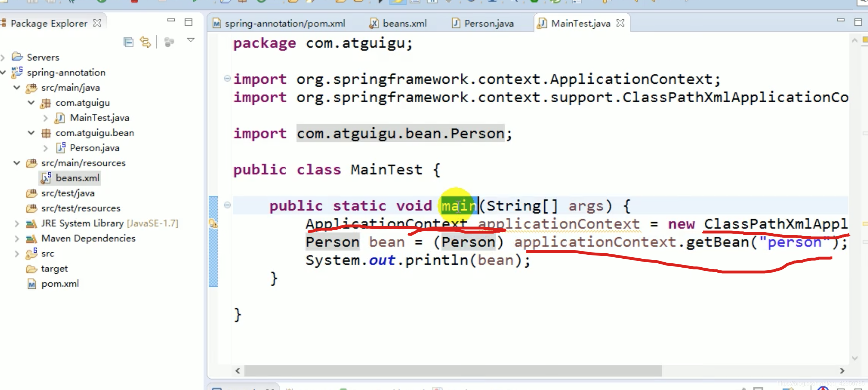Select the Package Explorer tab
This screenshot has height=390, width=868.
click(49, 23)
